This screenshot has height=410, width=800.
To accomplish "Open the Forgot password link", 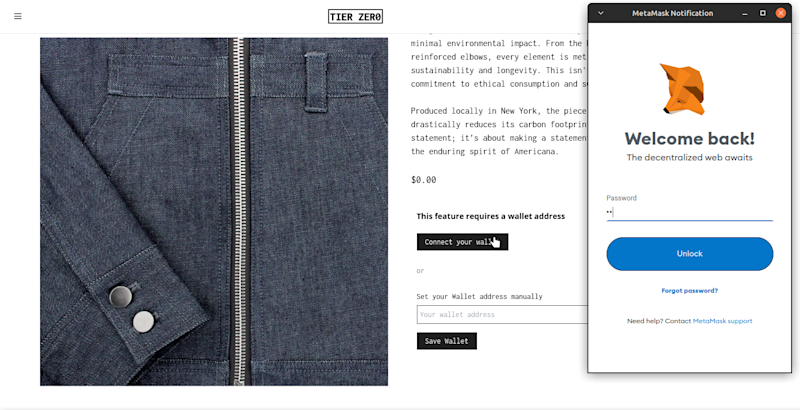I will (689, 291).
